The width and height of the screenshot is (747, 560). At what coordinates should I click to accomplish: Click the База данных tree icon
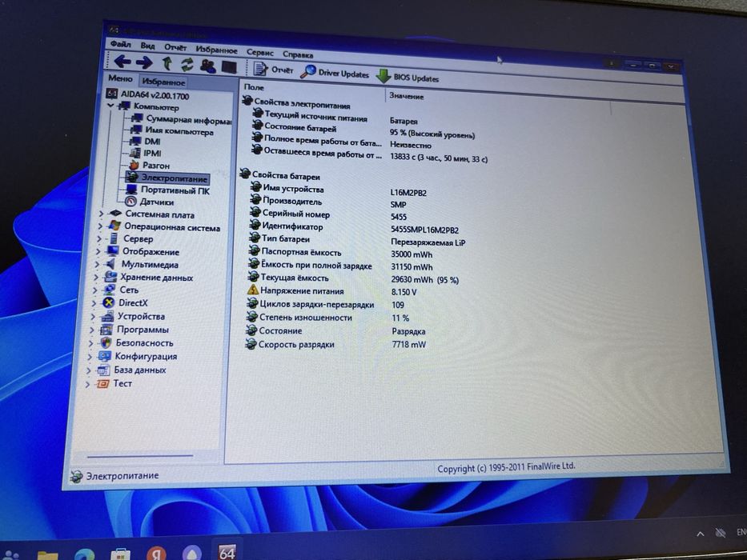click(103, 370)
